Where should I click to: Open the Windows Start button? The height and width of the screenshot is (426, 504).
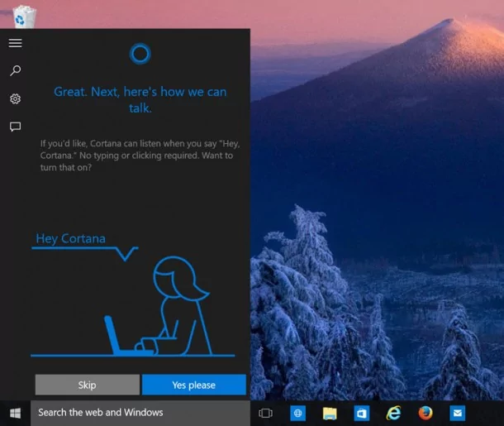[15, 413]
